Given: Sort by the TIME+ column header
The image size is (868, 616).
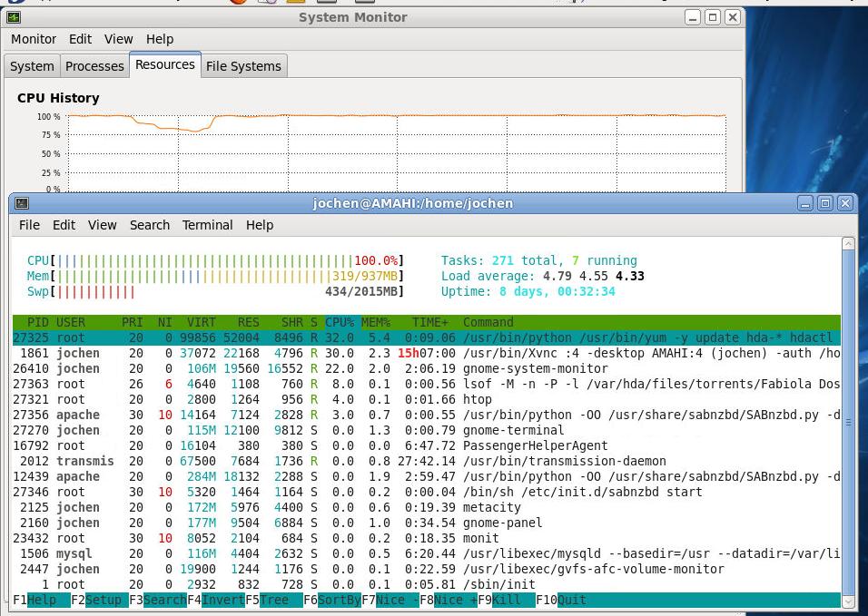Looking at the screenshot, I should tap(430, 322).
